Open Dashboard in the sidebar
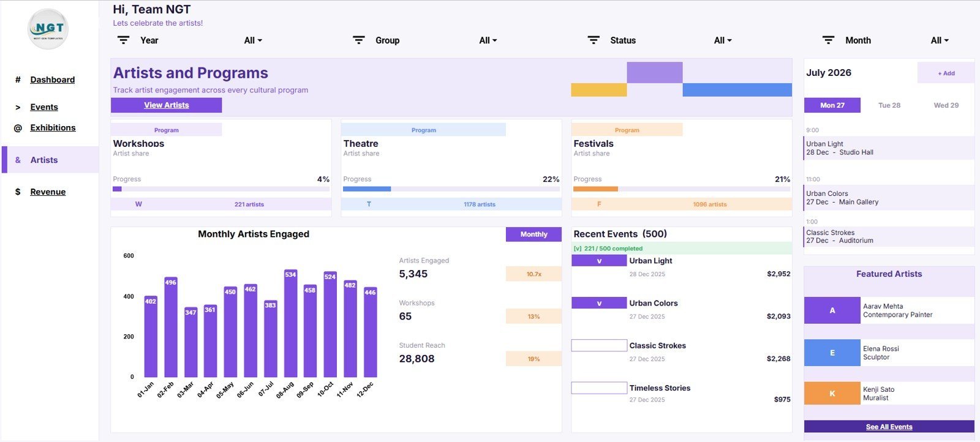Screen dimensions: 980x442 tap(53, 80)
